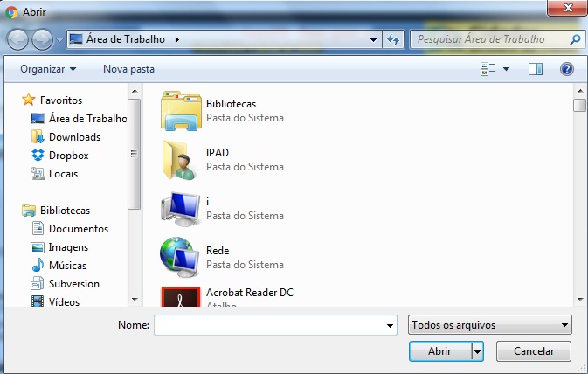Click the Abrir button
The height and width of the screenshot is (374, 588).
click(440, 351)
